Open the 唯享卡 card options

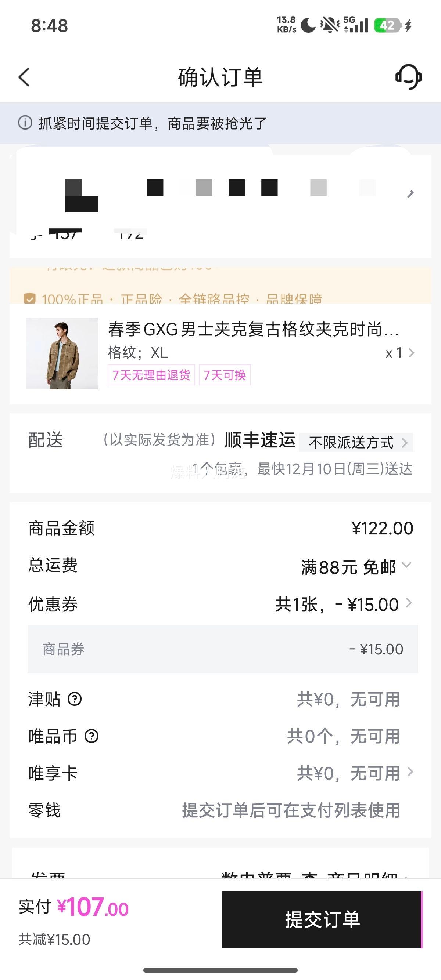(x=410, y=772)
